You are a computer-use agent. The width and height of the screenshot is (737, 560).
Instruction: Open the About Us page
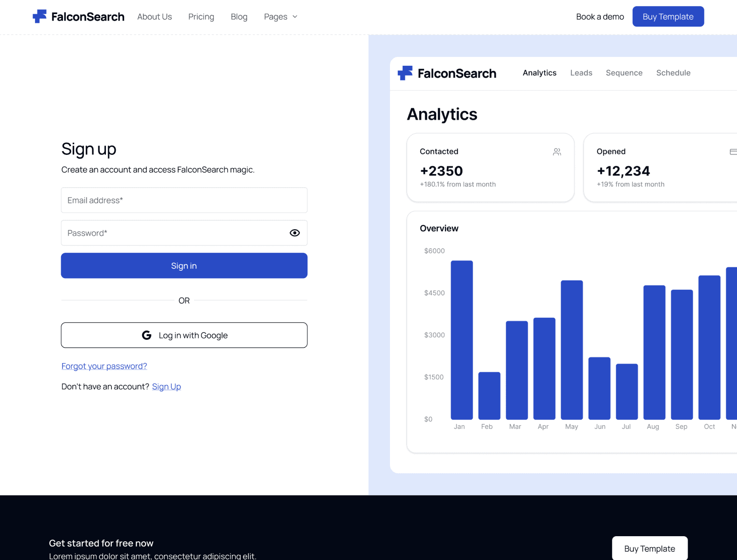click(154, 17)
